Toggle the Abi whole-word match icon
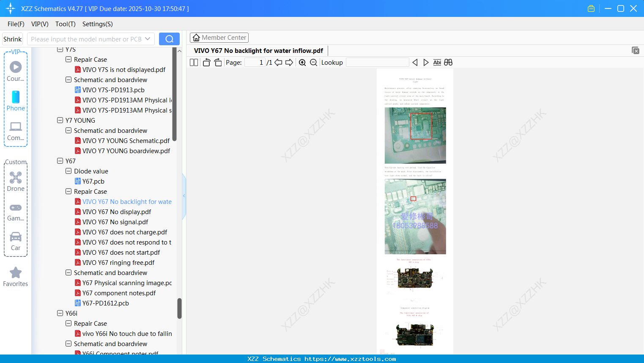This screenshot has height=363, width=644. pos(437,63)
